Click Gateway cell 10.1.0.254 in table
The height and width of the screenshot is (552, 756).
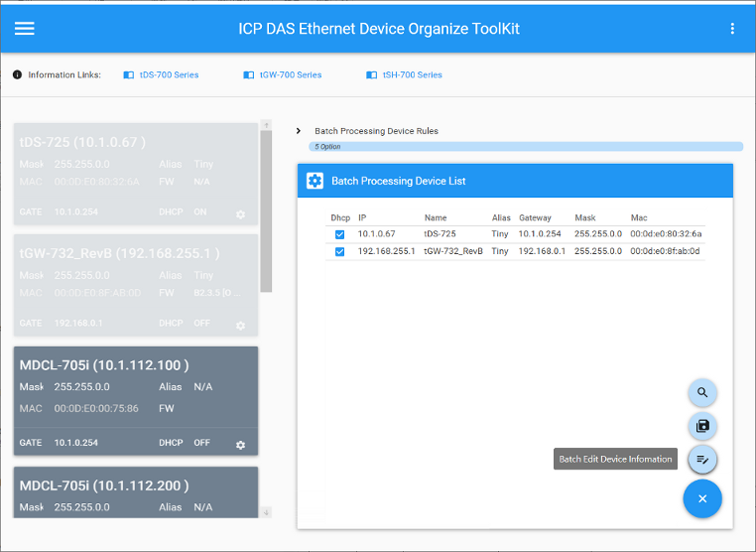pyautogui.click(x=540, y=234)
